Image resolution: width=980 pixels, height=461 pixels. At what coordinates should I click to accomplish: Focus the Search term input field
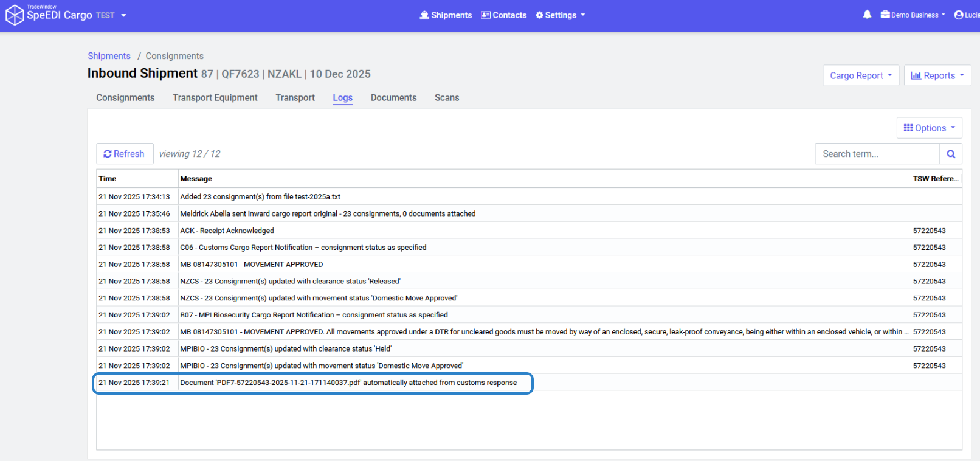pyautogui.click(x=877, y=154)
